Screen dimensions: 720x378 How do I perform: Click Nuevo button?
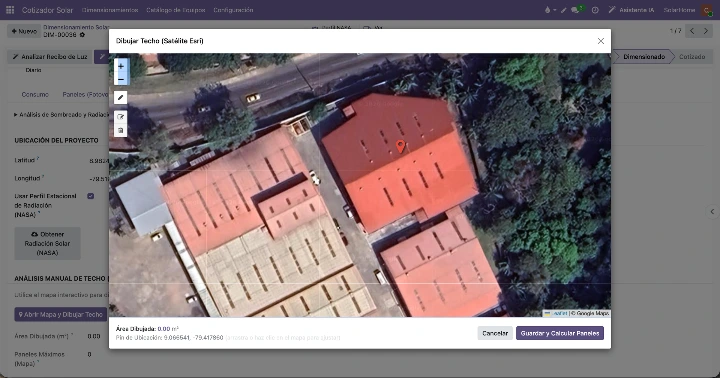point(24,31)
